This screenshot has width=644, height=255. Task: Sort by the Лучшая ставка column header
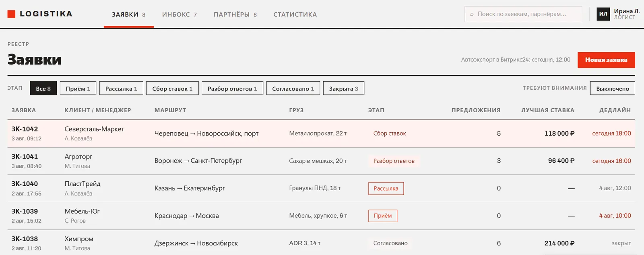548,110
